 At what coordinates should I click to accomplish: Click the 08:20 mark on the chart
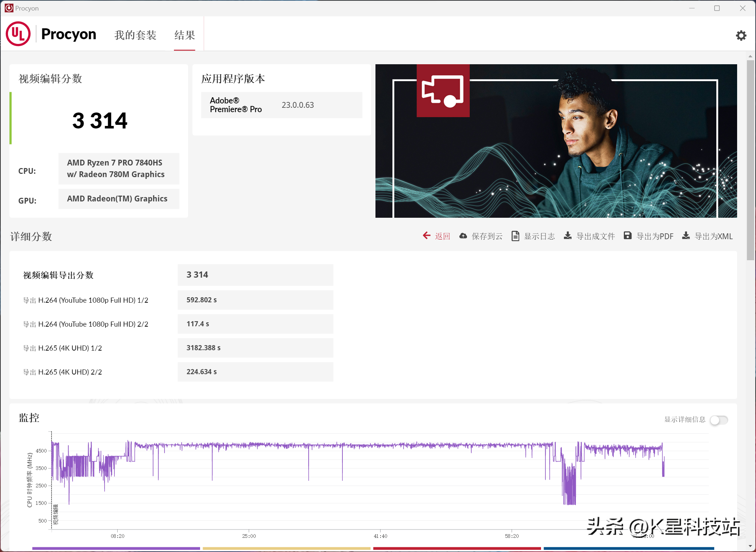(117, 536)
